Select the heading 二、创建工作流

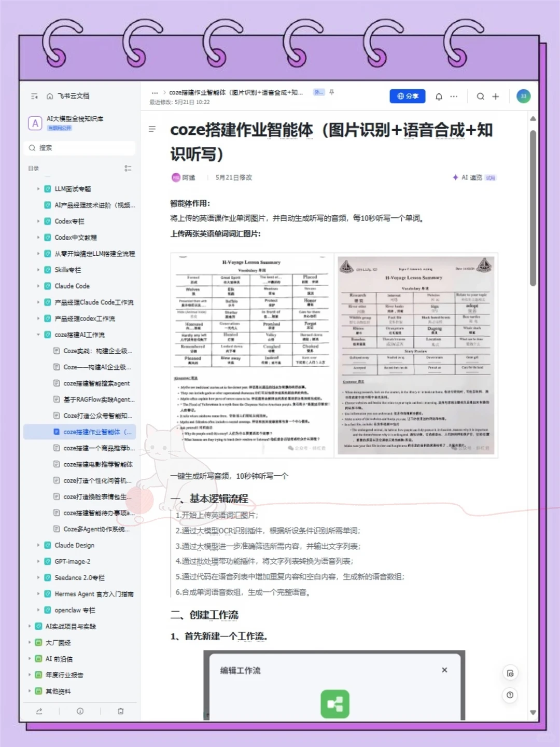[204, 615]
